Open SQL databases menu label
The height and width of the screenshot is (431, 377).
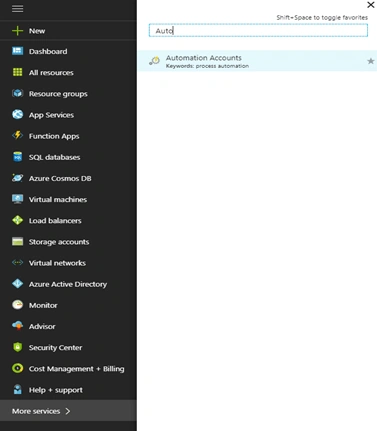(54, 157)
